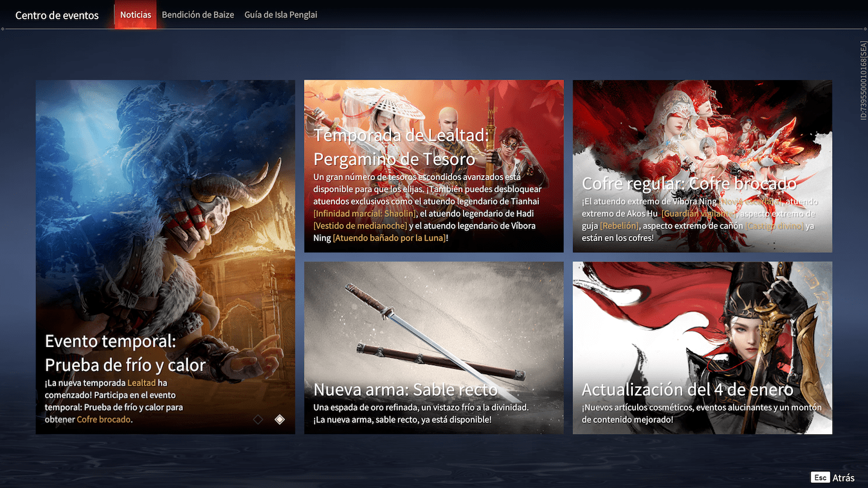
Task: Open the Prueba de frío y calor event card
Action: click(x=165, y=257)
